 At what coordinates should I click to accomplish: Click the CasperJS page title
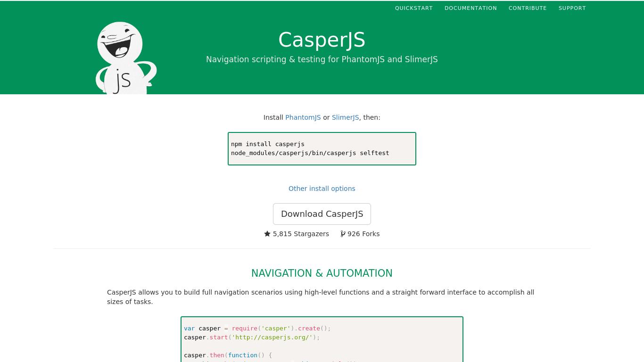[322, 40]
